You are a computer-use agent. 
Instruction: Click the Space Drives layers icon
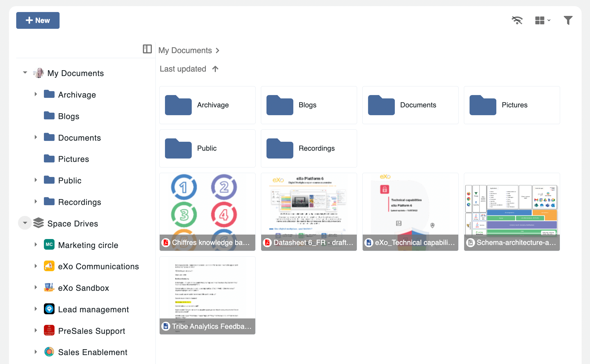[39, 223]
